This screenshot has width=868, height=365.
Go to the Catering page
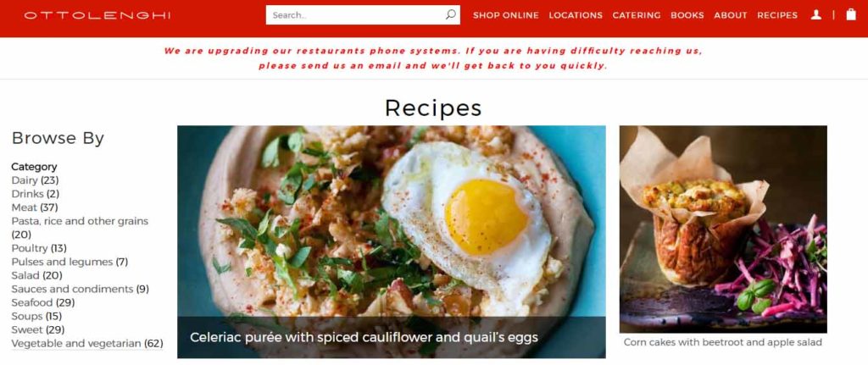(x=636, y=15)
